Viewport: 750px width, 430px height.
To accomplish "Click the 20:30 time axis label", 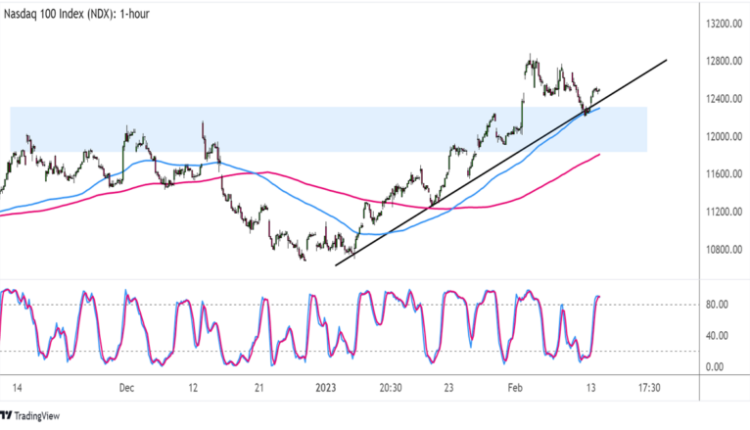I will [388, 387].
